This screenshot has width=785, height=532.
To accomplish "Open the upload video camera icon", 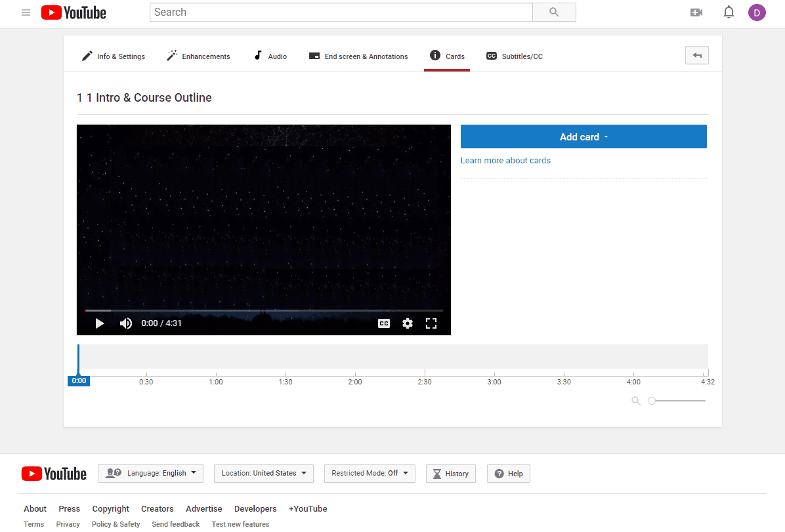I will click(x=696, y=12).
